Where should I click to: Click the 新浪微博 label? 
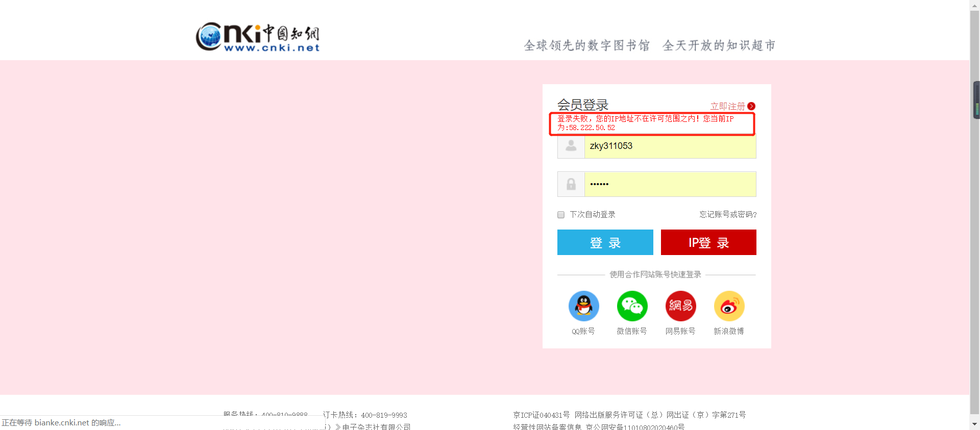click(x=729, y=332)
